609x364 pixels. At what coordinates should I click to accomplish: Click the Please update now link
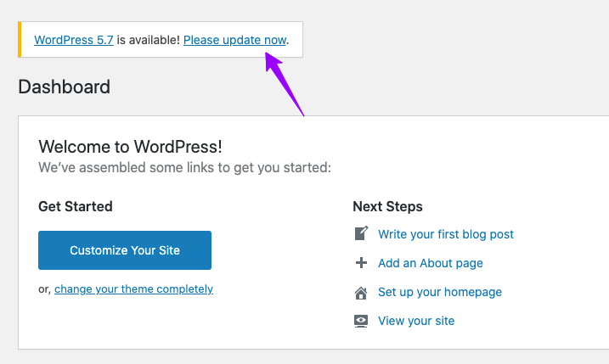point(234,40)
